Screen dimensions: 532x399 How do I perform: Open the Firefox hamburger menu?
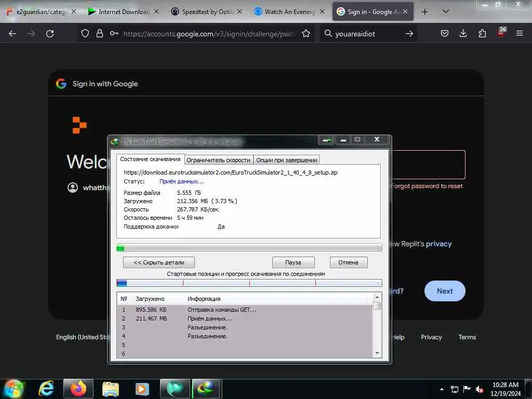[520, 33]
